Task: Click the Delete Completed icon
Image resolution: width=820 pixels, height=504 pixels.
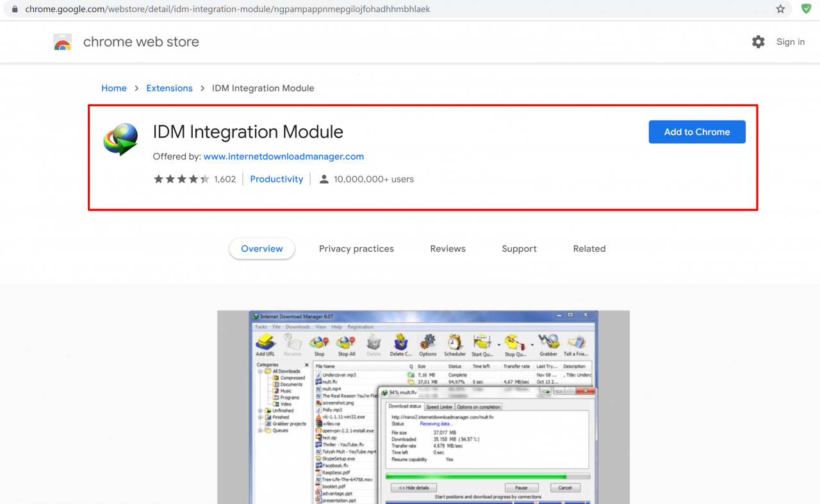Action: coord(401,343)
